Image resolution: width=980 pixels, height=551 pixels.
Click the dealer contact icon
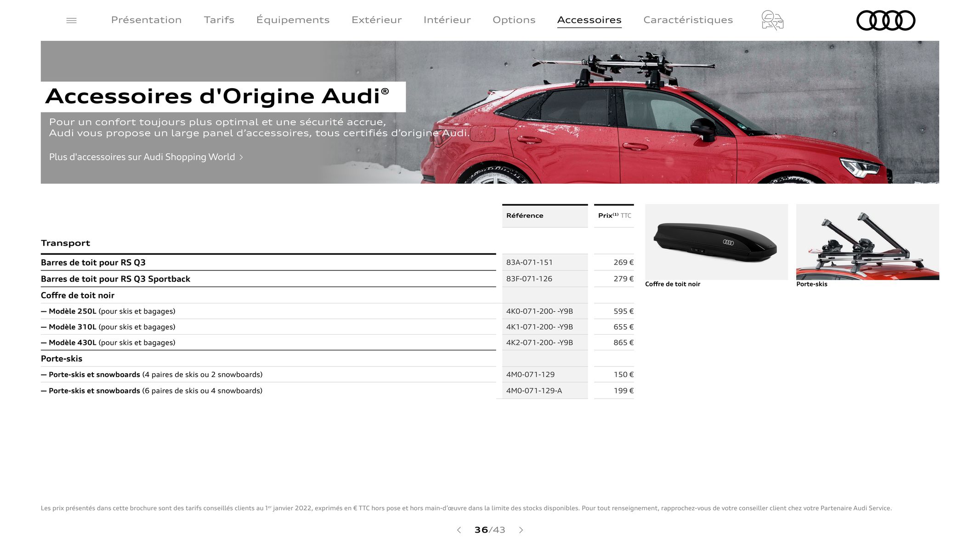tap(772, 20)
